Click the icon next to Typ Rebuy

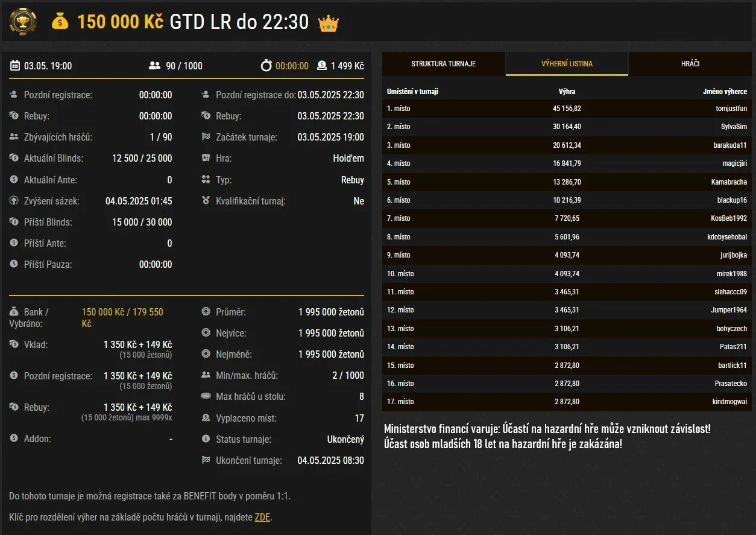(206, 180)
